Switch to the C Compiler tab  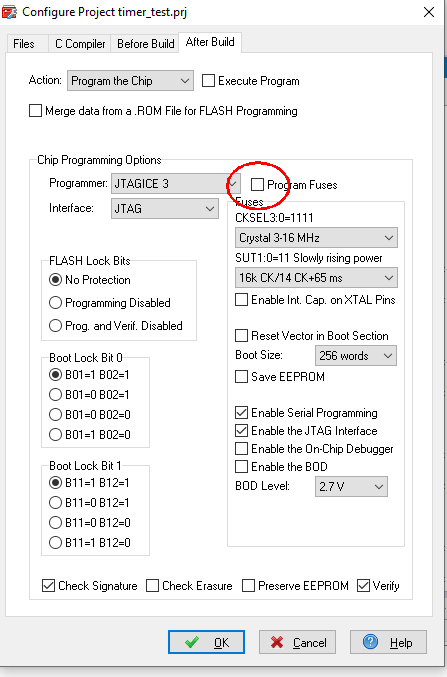pos(80,44)
